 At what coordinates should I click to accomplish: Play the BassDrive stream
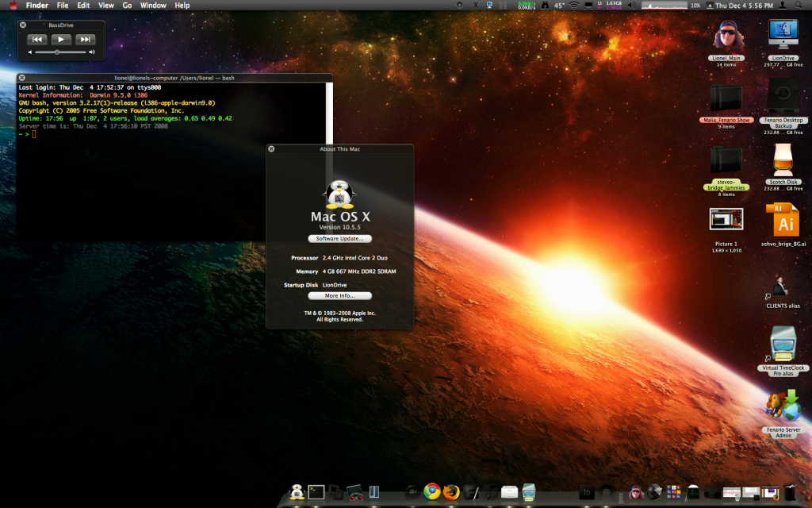pyautogui.click(x=61, y=40)
